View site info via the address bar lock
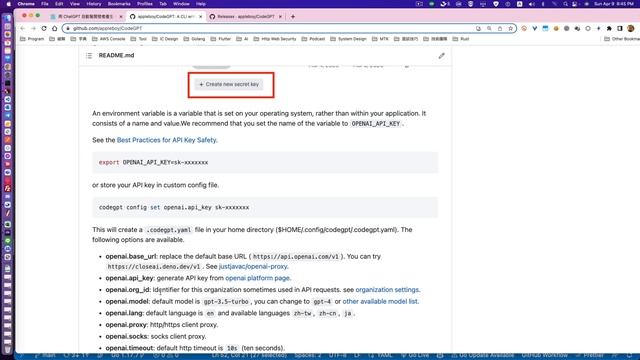 coord(68,29)
